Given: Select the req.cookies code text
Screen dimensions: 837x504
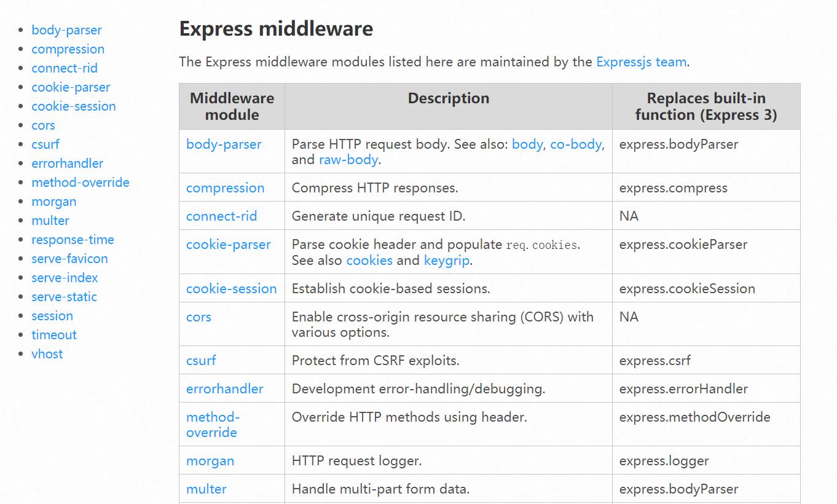Looking at the screenshot, I should (x=541, y=245).
